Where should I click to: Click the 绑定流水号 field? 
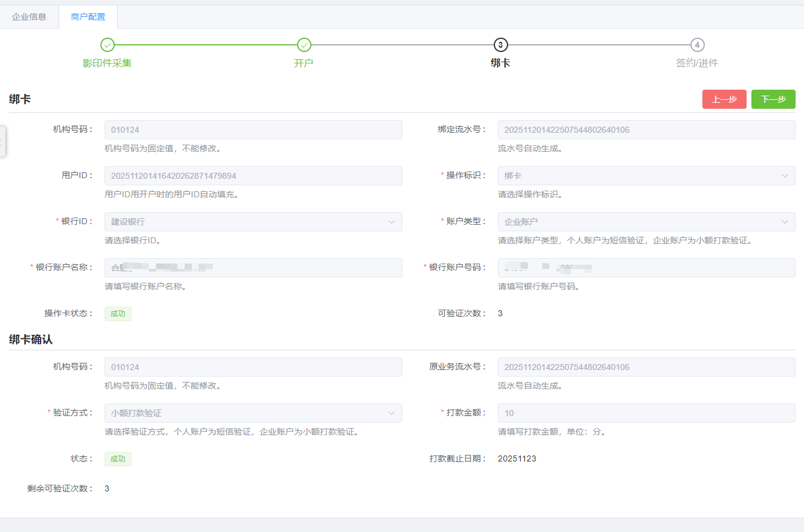click(646, 130)
